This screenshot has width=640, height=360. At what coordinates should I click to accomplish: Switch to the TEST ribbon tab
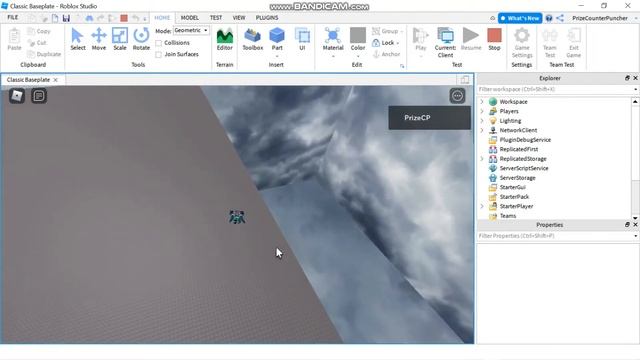point(216,18)
